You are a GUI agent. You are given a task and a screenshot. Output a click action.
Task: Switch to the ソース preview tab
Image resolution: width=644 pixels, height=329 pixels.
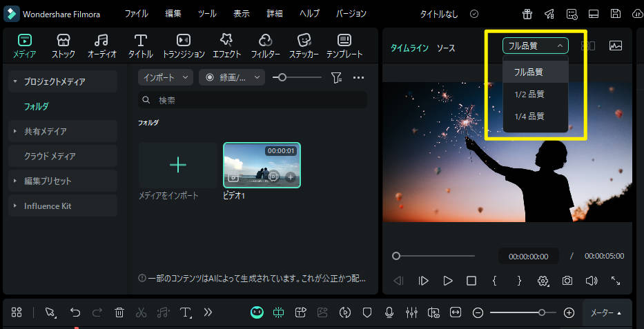(446, 48)
